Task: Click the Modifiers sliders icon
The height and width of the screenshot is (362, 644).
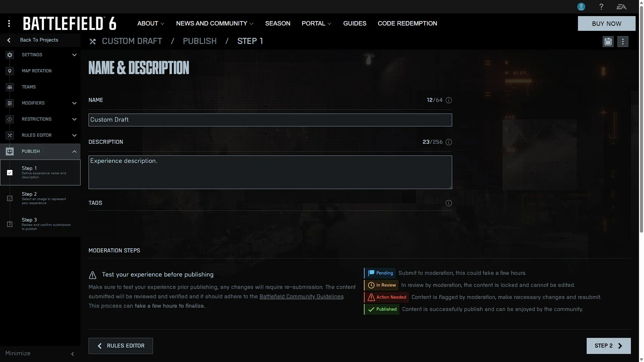Action: (10, 103)
